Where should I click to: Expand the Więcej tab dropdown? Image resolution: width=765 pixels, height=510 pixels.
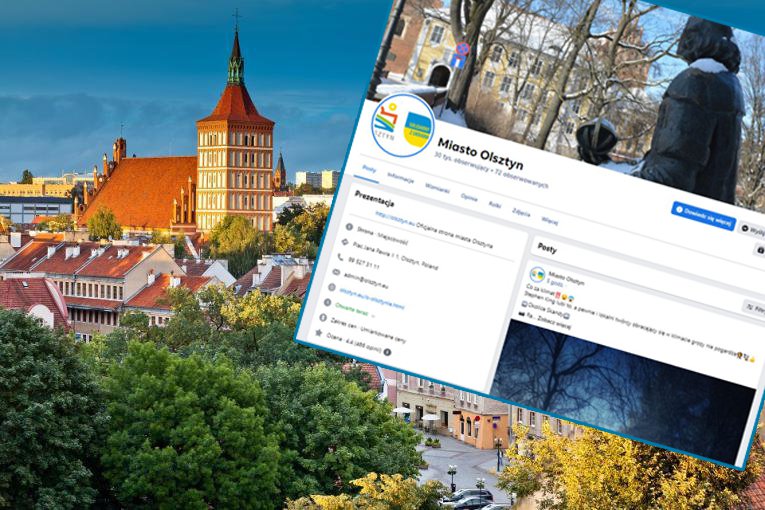[549, 220]
